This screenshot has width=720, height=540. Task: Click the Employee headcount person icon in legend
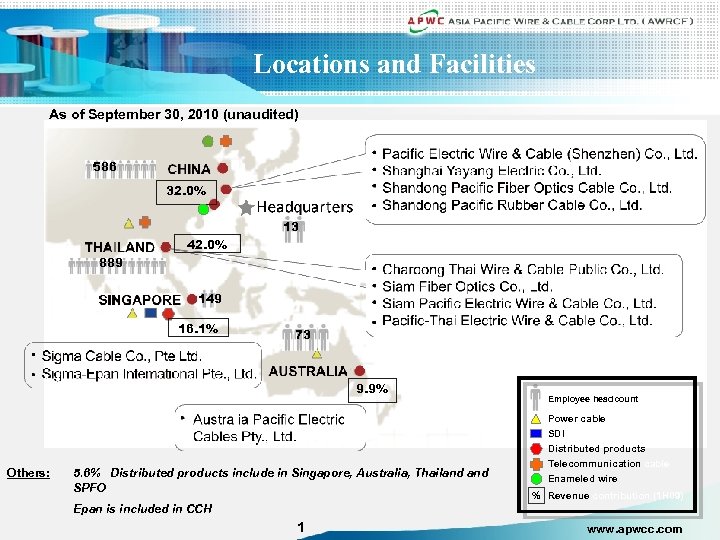535,398
